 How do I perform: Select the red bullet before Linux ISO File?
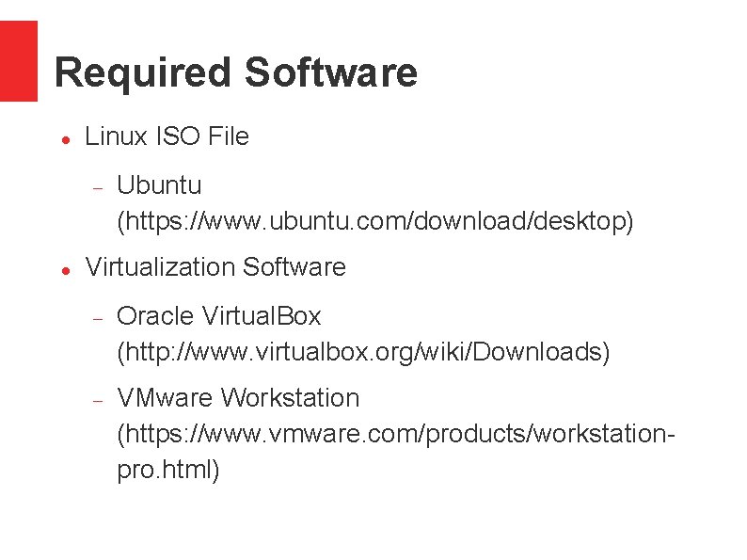coord(66,139)
